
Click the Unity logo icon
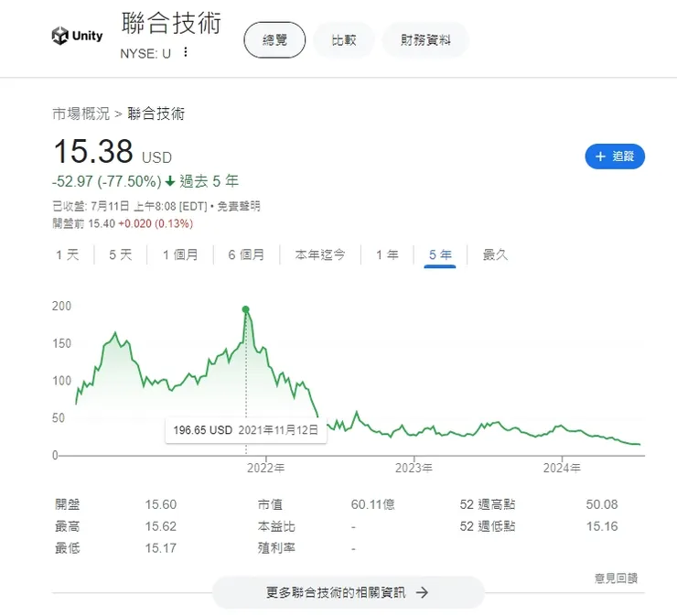(x=60, y=36)
